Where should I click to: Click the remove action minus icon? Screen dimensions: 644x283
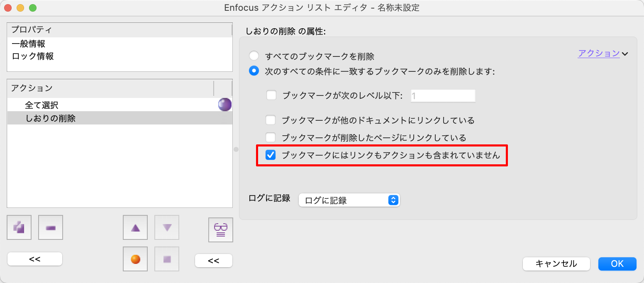51,227
